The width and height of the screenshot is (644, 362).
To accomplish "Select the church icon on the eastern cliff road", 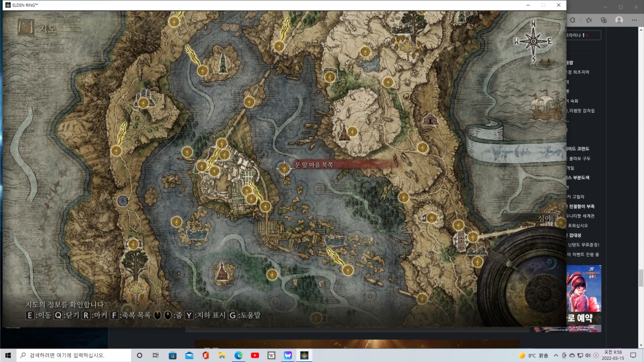I will 430,119.
